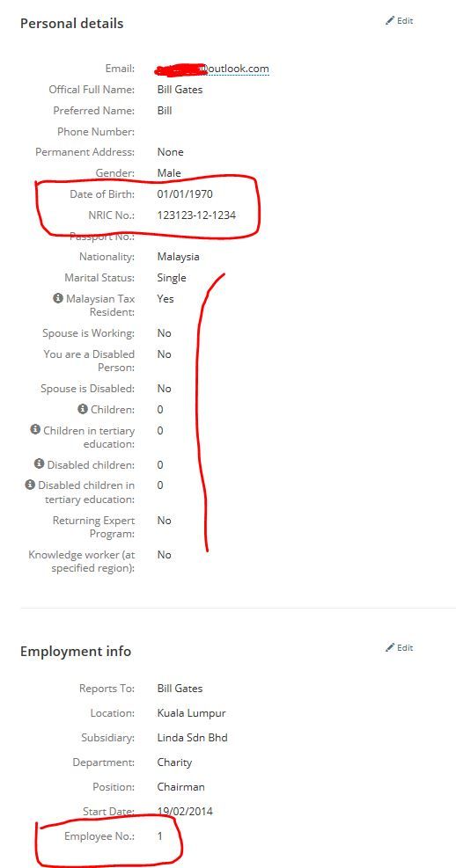
Task: Click the Date of Birth value 01/01/1970
Action: coord(185,193)
